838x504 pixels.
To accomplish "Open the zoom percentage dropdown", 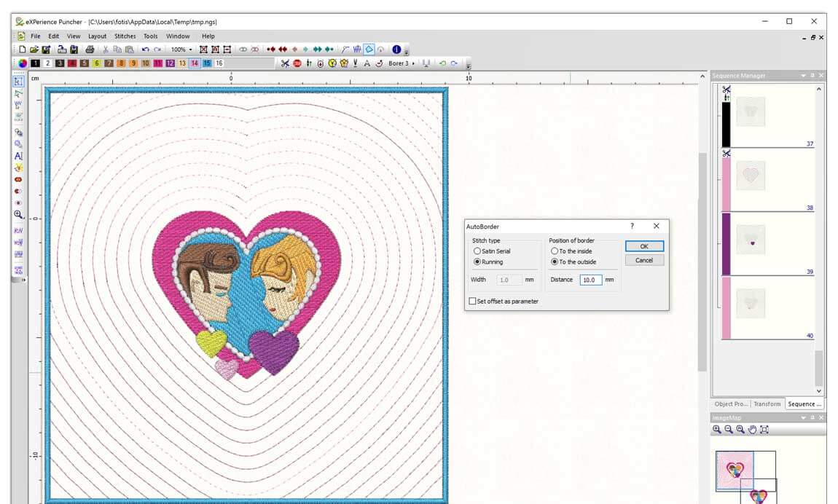I will [188, 50].
